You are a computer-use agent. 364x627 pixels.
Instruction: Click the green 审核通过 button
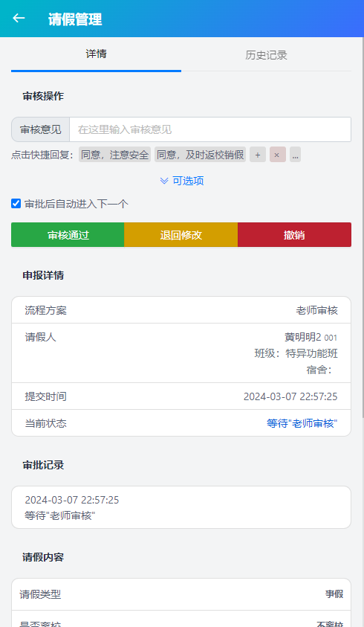68,235
